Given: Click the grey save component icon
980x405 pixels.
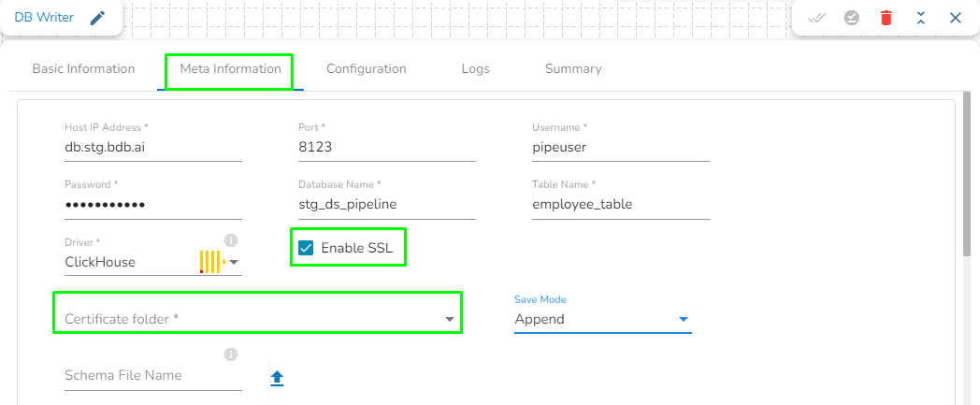Looking at the screenshot, I should tap(852, 18).
